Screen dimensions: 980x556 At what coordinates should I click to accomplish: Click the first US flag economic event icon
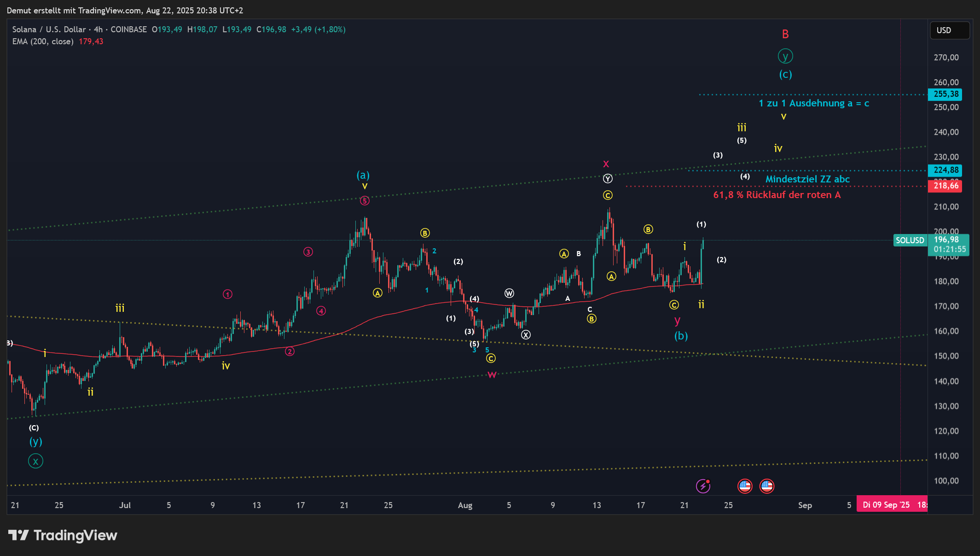tap(745, 486)
